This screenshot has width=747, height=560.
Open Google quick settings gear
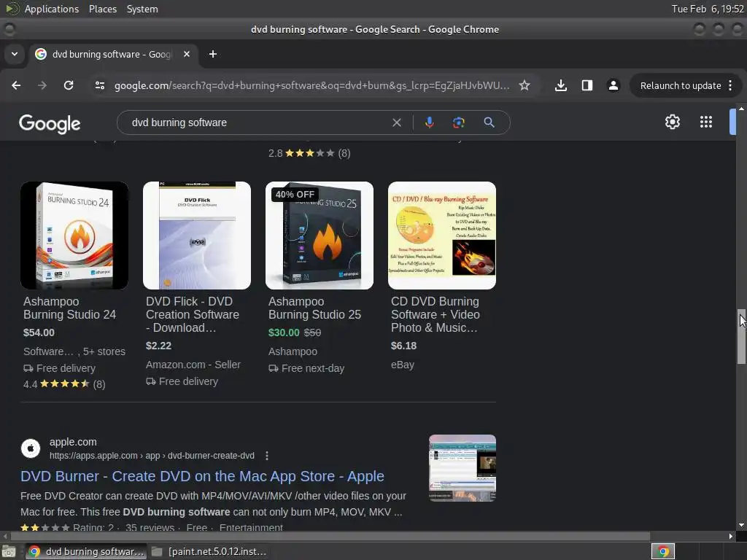(672, 122)
